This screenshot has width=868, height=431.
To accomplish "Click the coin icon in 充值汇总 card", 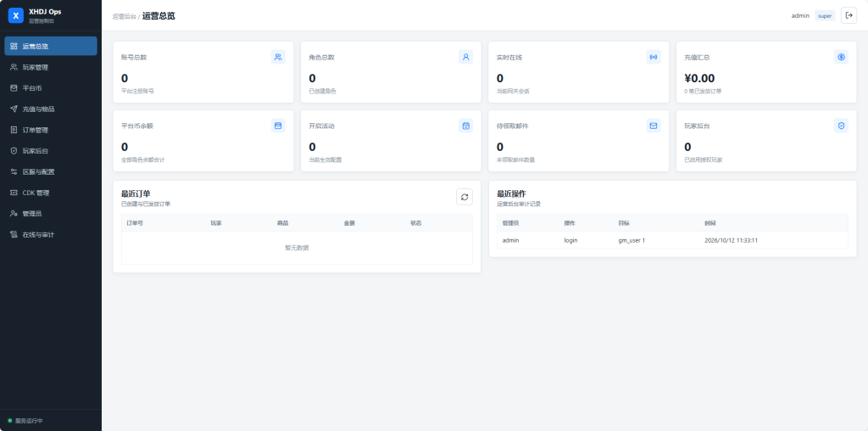I will pos(842,57).
